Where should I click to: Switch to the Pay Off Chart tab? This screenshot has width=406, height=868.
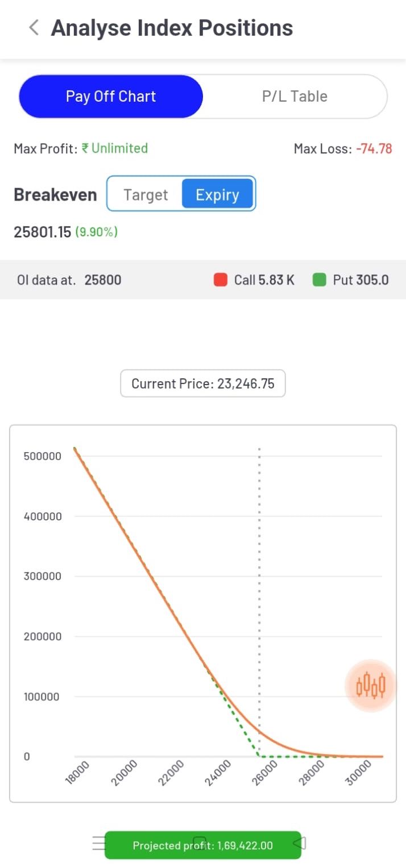(111, 97)
